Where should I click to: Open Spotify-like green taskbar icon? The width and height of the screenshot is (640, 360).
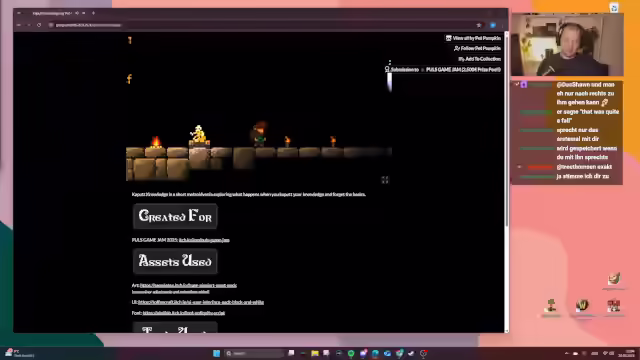[x=351, y=353]
